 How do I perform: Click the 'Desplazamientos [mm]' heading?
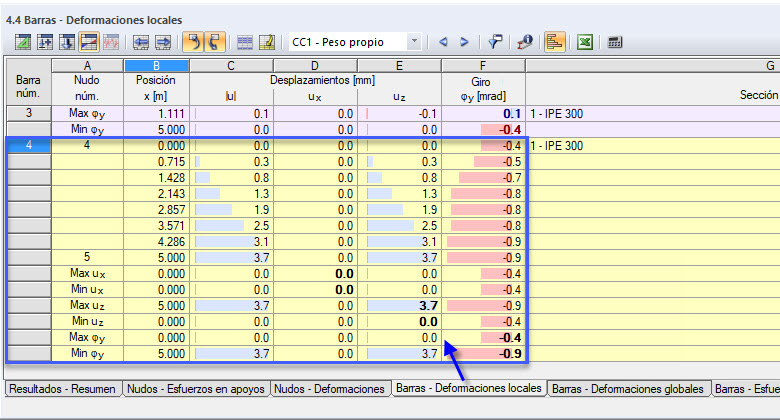(322, 80)
